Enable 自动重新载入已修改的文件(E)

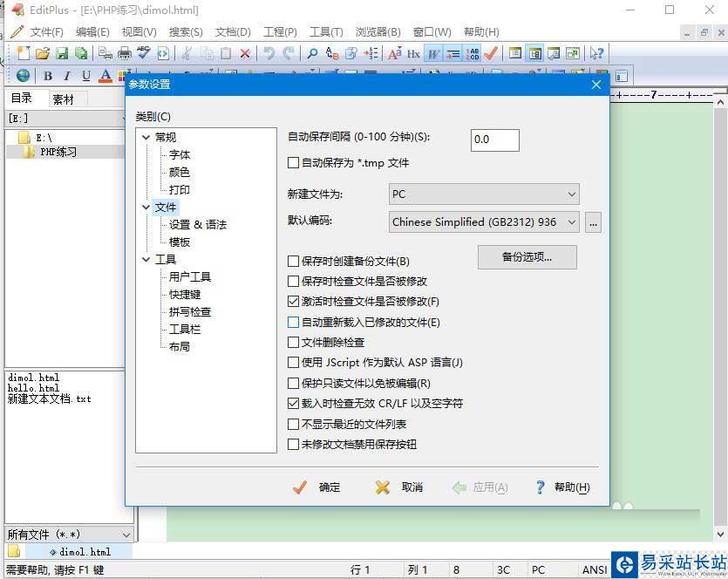point(293,322)
